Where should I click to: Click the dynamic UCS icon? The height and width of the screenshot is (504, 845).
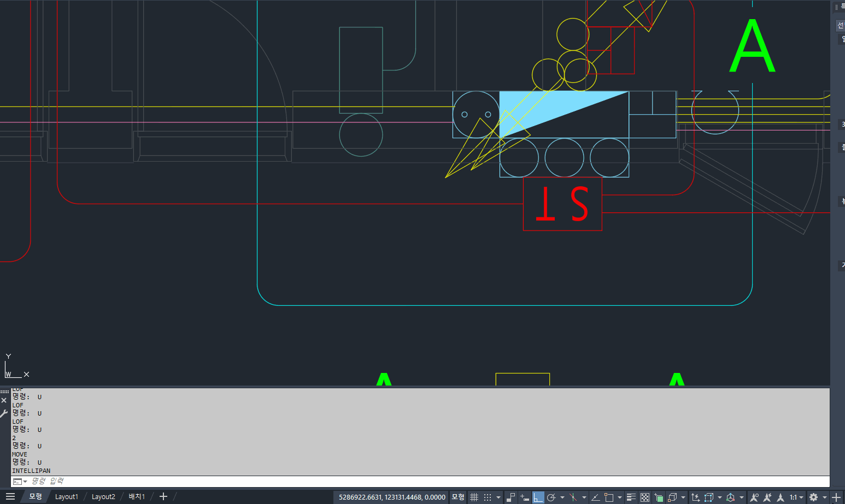tap(695, 497)
